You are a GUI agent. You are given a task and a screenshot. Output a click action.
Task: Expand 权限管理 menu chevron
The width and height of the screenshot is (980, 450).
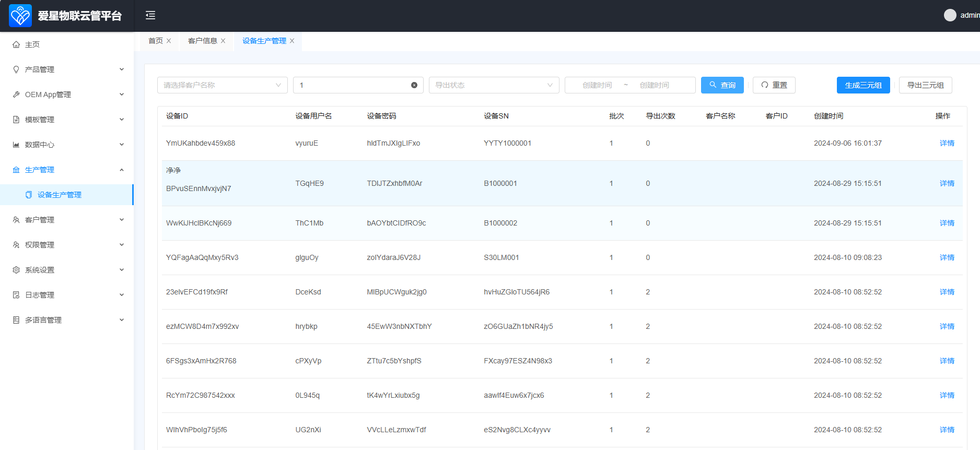click(x=122, y=245)
